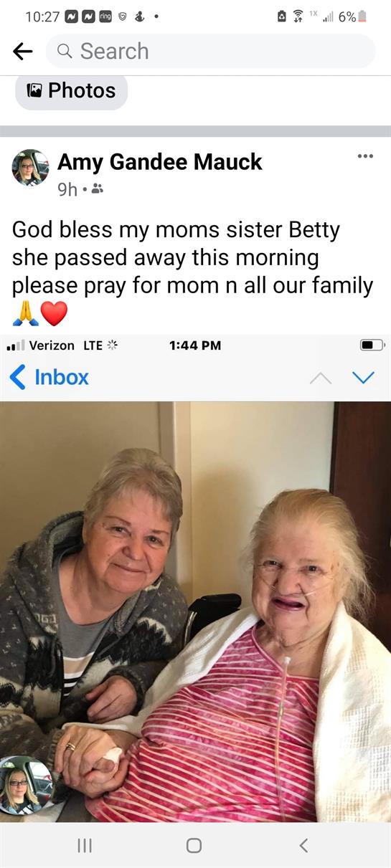
Task: Tap the magnifying glass search icon
Action: 65,51
